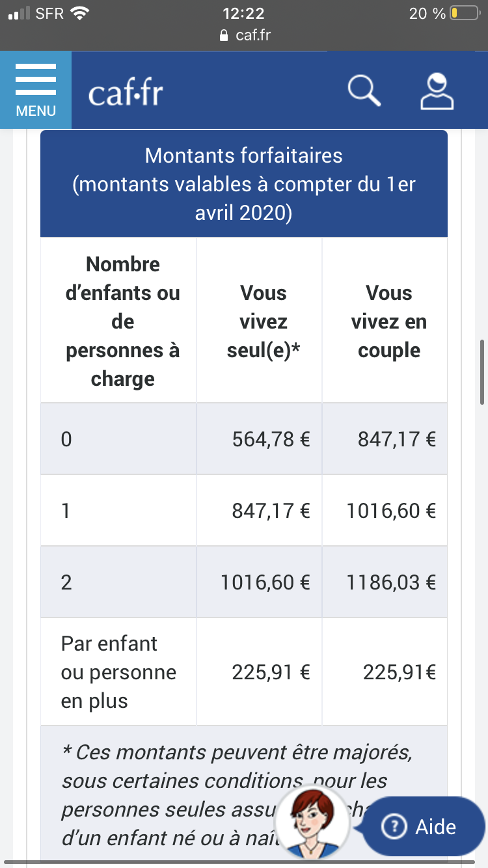Open the hamburger MENU button

(x=36, y=90)
